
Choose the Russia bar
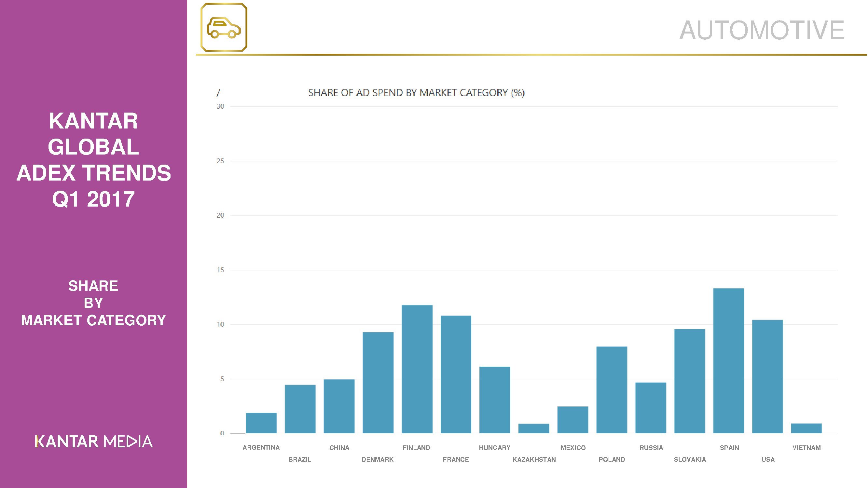(x=651, y=408)
